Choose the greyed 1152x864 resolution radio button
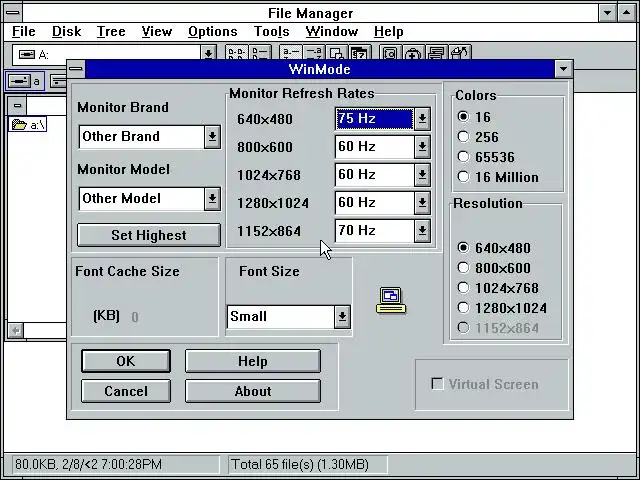The image size is (640, 480). click(x=463, y=328)
